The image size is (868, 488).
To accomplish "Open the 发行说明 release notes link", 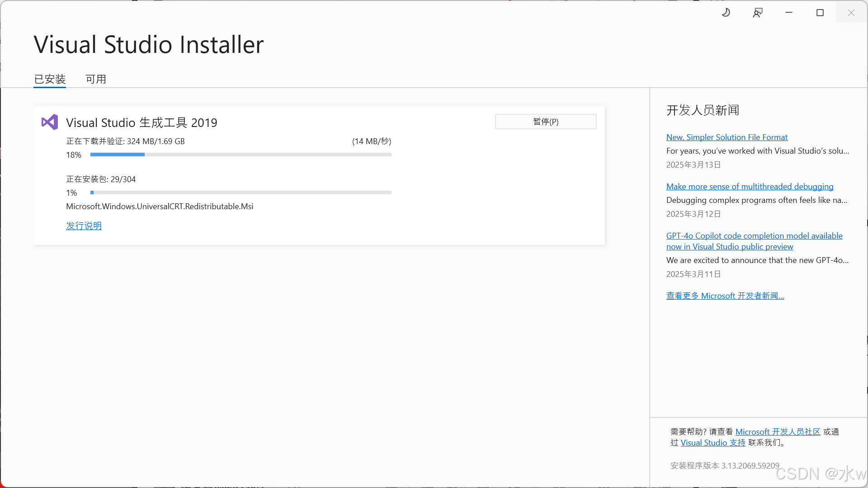I will 84,225.
